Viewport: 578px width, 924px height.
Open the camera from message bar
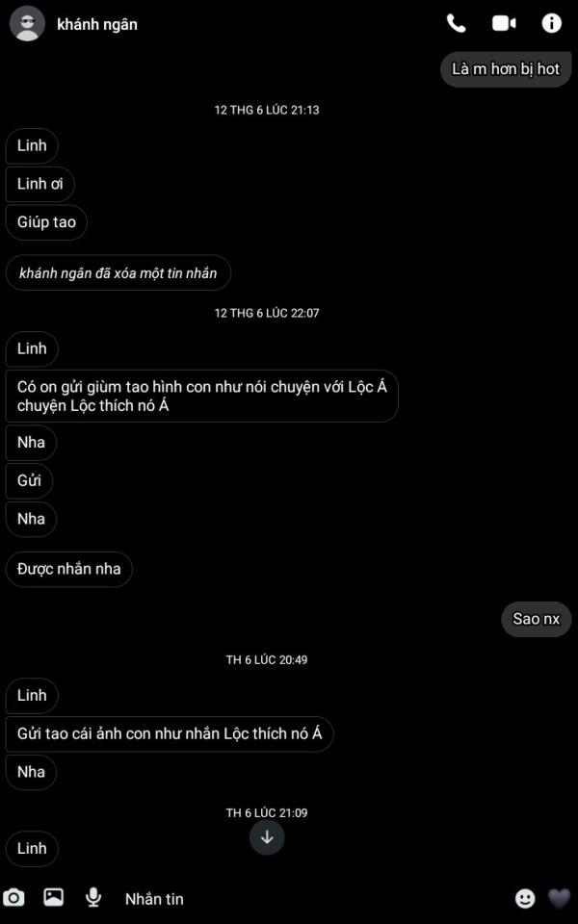coord(13,898)
